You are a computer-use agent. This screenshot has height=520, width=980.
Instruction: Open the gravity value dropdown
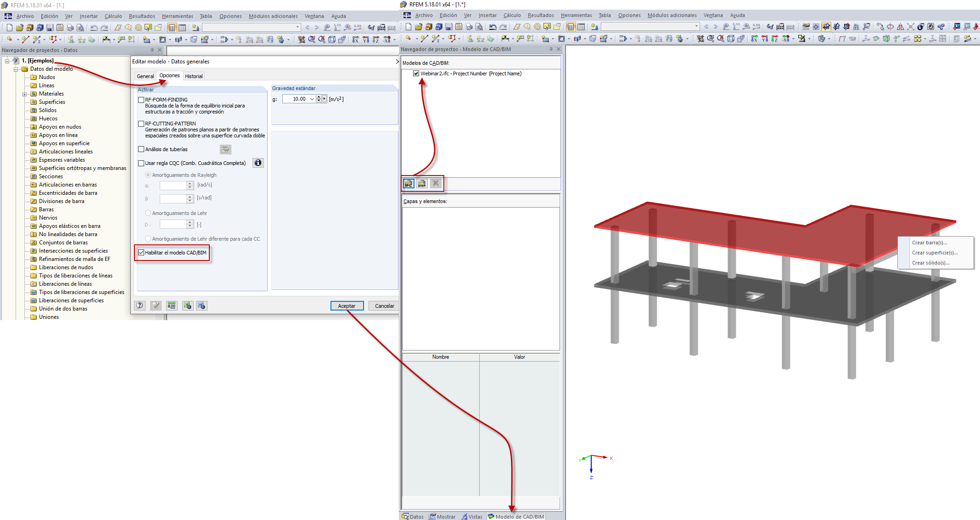[x=312, y=99]
